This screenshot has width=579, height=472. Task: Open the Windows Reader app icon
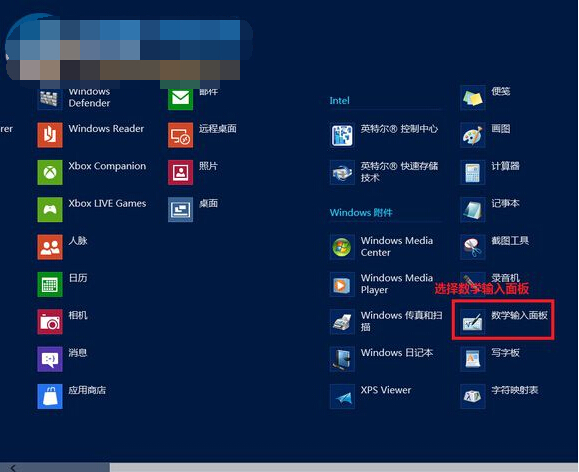click(50, 135)
